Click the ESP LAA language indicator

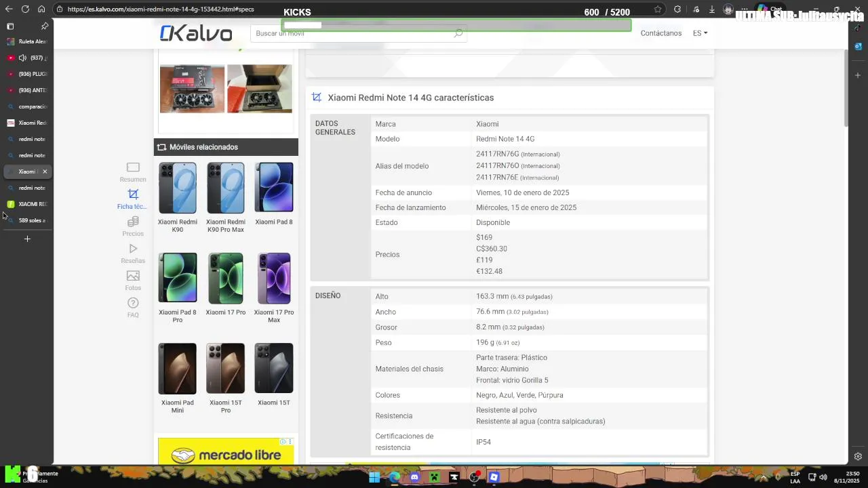(795, 477)
